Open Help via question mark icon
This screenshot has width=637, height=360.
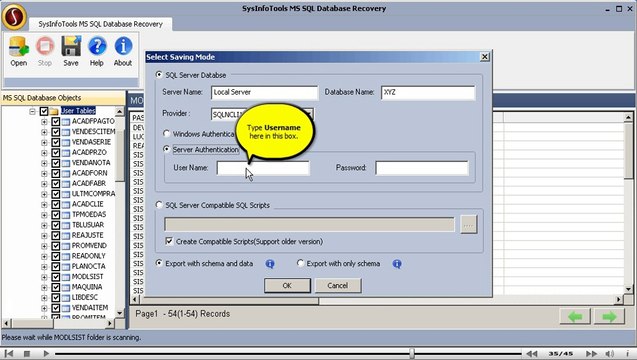click(97, 47)
